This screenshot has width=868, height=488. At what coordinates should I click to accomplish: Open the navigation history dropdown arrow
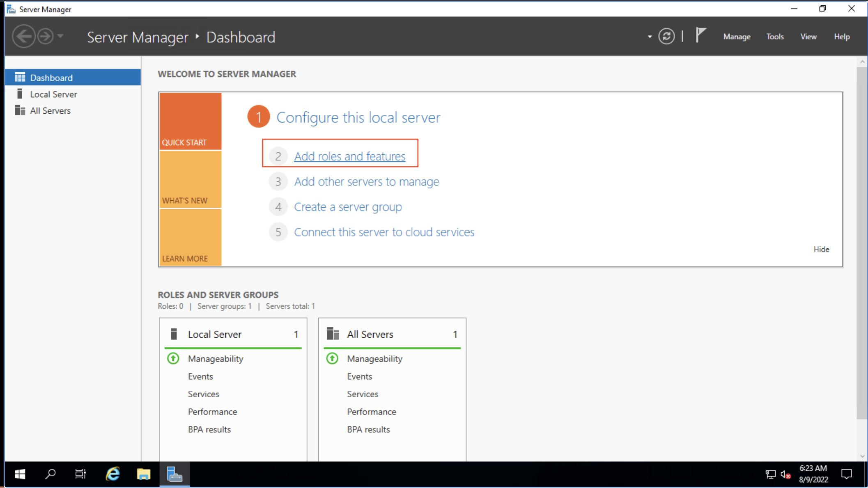pyautogui.click(x=60, y=36)
